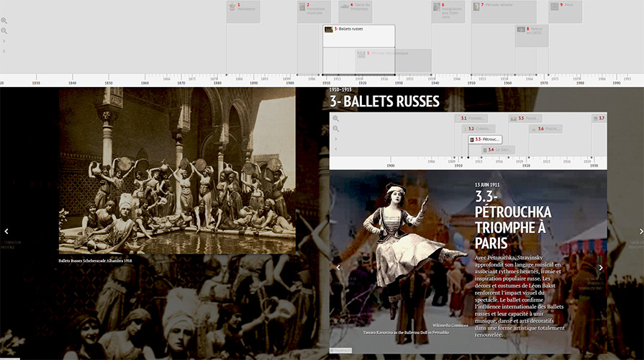
Task: Open nested marker 3.3 Pétrouc...
Action: (x=485, y=139)
